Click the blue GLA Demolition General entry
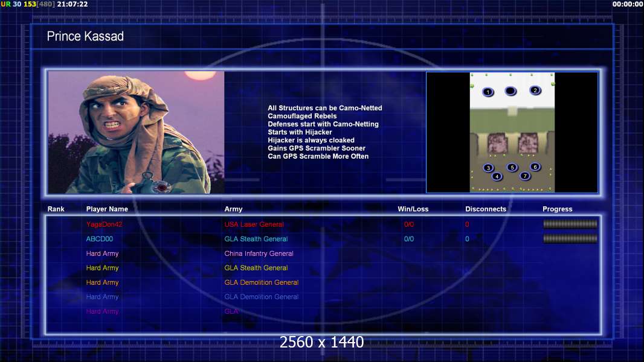 pos(261,297)
